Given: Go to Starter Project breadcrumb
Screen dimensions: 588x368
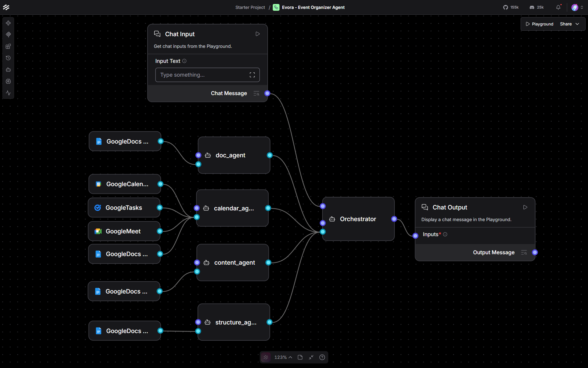Looking at the screenshot, I should (x=250, y=7).
